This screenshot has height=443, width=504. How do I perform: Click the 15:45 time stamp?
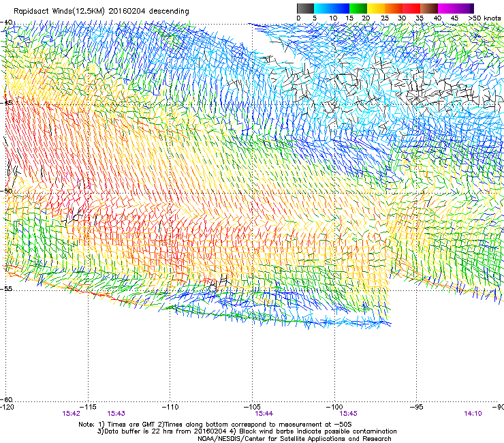pyautogui.click(x=348, y=414)
